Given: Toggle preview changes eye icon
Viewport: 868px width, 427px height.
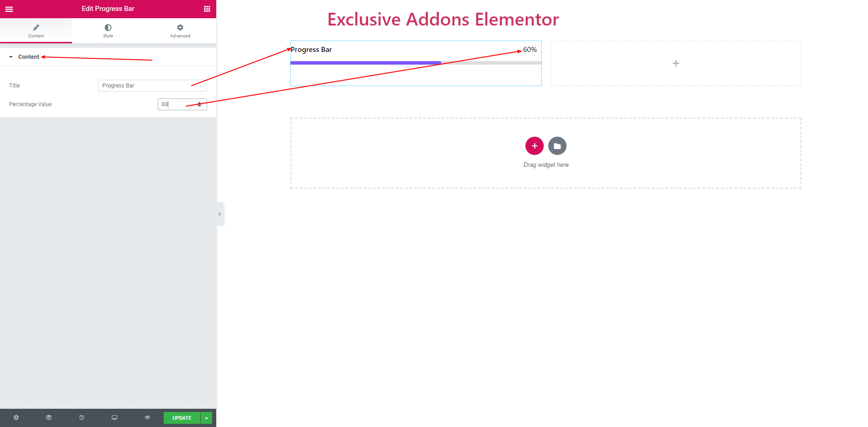Looking at the screenshot, I should 147,417.
